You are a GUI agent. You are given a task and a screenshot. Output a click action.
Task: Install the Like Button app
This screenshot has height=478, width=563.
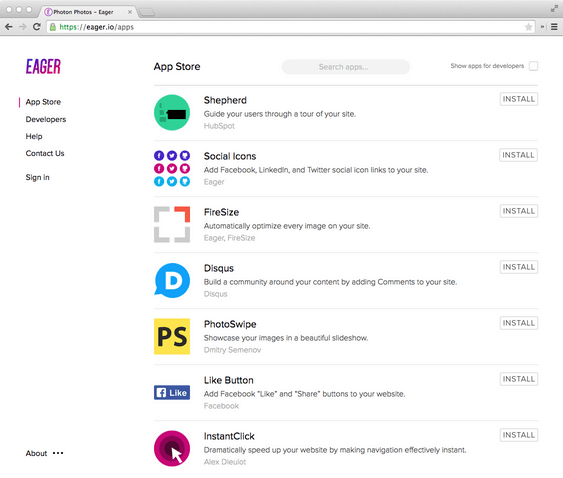(519, 379)
